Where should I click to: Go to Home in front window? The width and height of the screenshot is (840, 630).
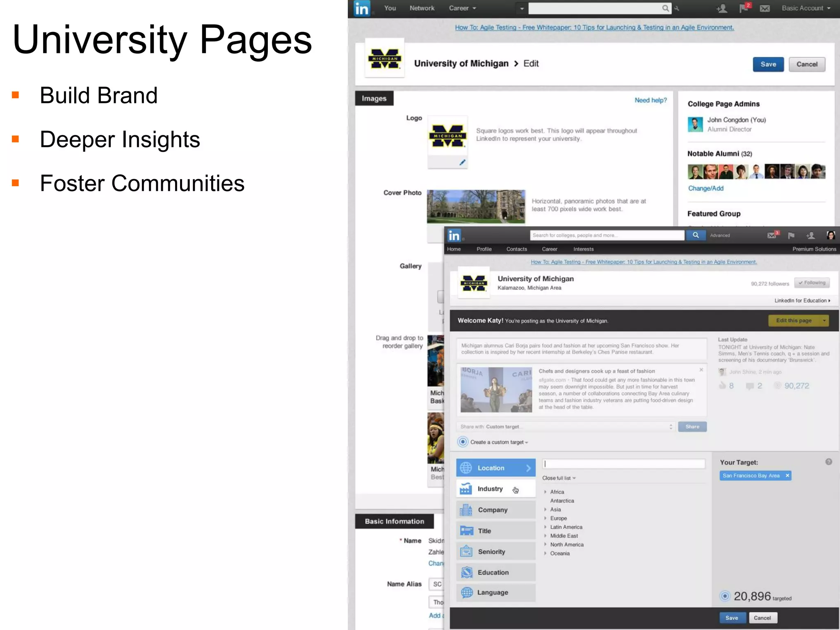(454, 249)
